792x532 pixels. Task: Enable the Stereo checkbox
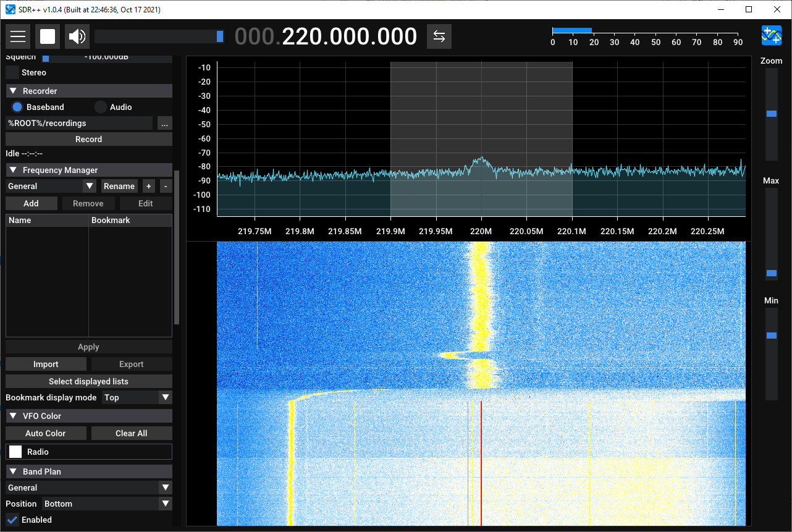click(12, 72)
